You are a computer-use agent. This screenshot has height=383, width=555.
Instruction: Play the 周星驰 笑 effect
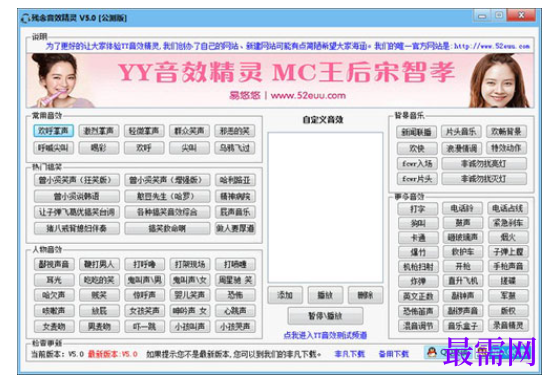pyautogui.click(x=235, y=280)
